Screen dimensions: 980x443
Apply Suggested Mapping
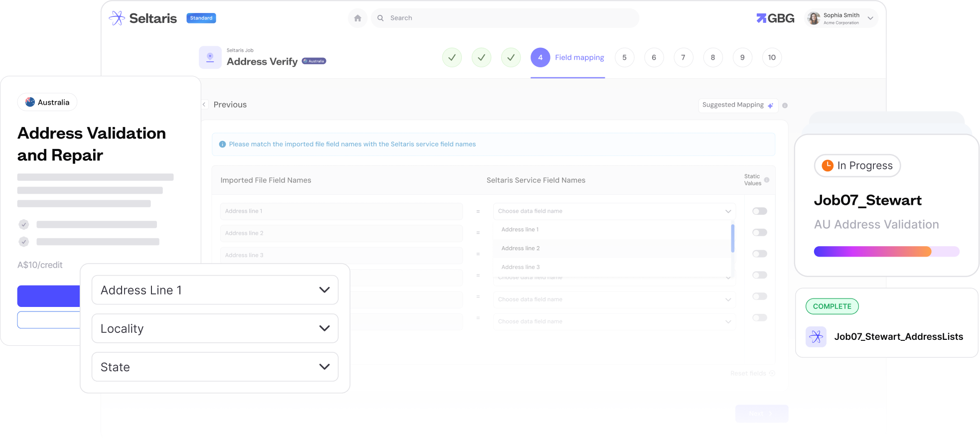click(x=738, y=105)
